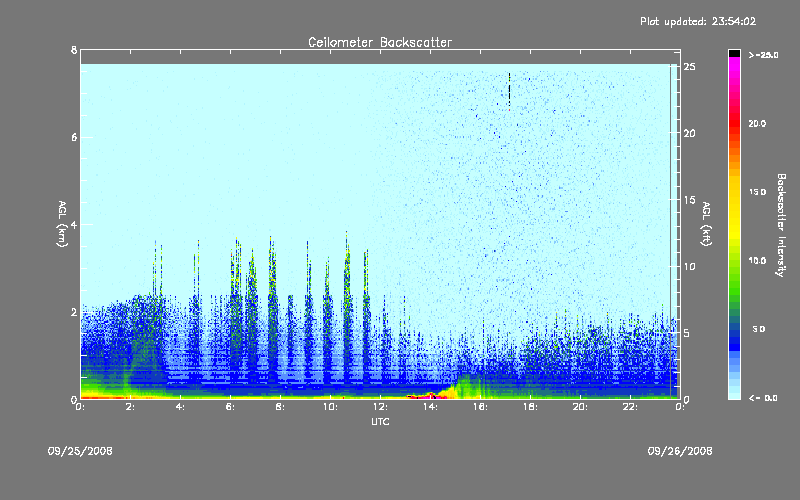Click the 25 kft tick label on right axis

click(x=689, y=67)
